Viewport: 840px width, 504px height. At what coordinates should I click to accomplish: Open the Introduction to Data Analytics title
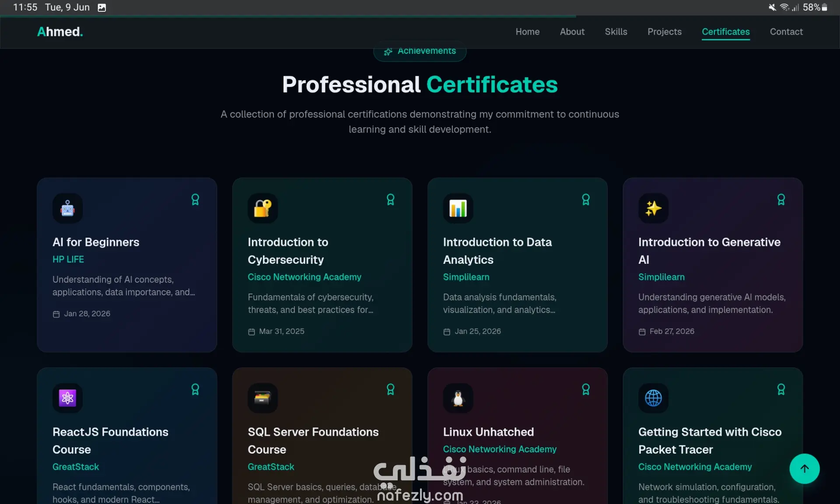click(x=497, y=251)
